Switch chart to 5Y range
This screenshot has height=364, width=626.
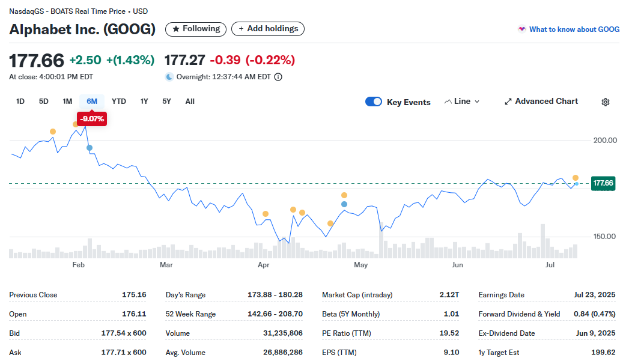(x=166, y=102)
